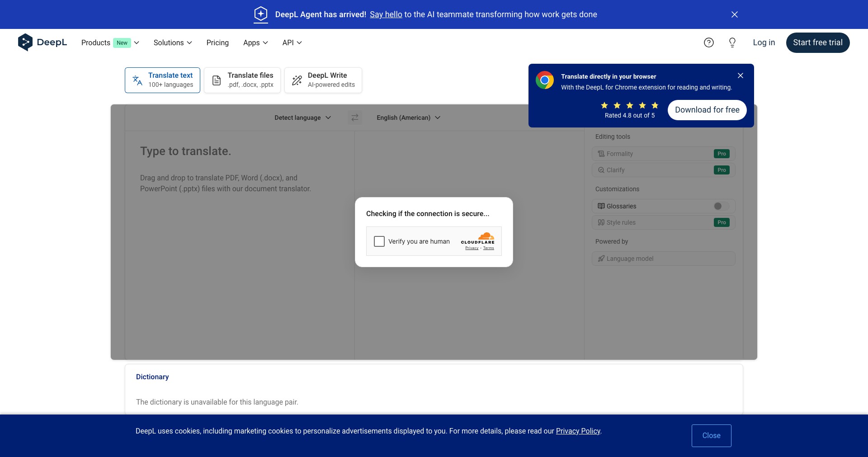Click the Translate files document icon
Viewport: 868px width, 457px height.
217,80
